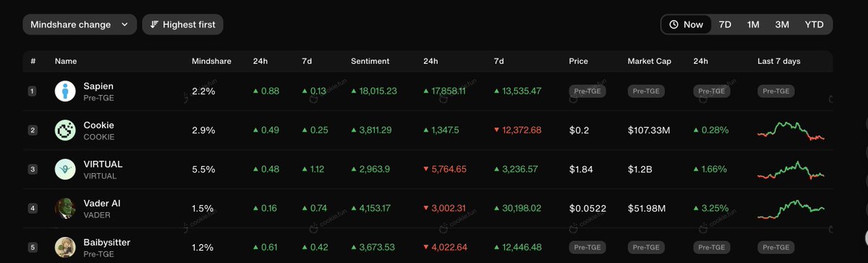Switch time range to 1M

coord(753,25)
